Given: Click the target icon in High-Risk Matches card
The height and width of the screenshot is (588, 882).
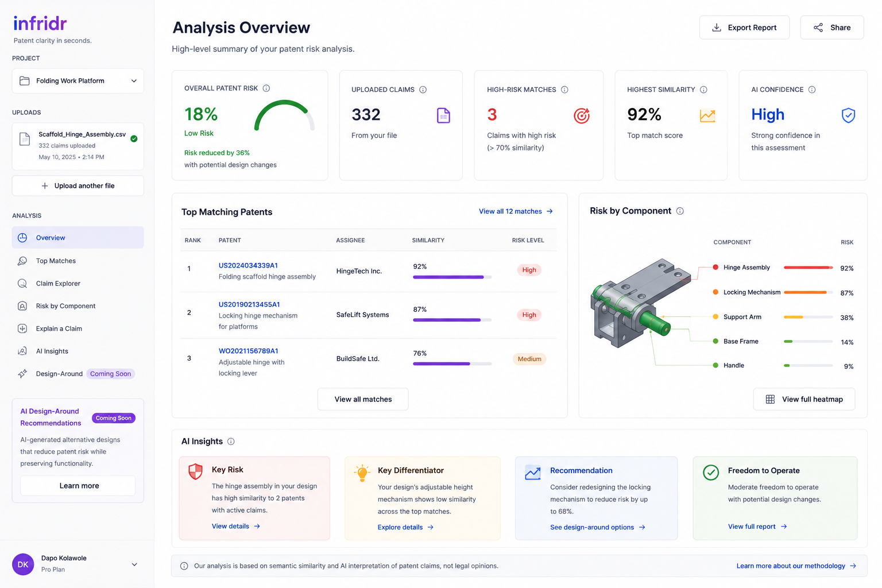Looking at the screenshot, I should click(x=582, y=116).
